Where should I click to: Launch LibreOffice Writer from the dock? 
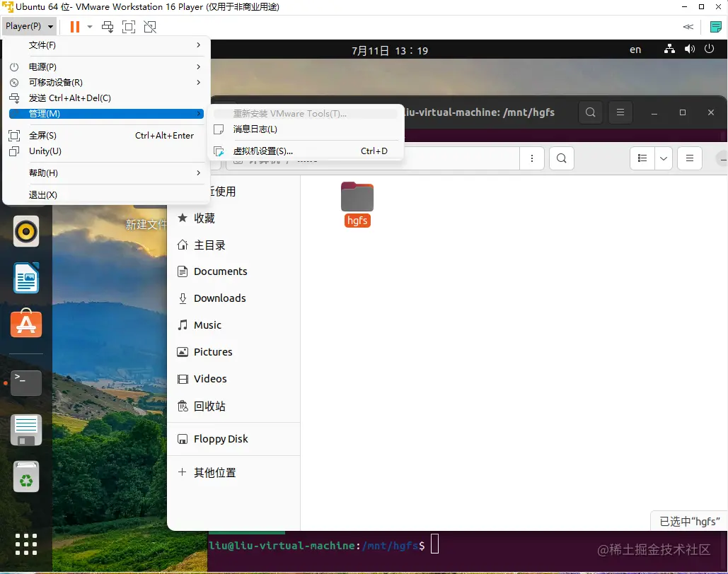click(26, 278)
